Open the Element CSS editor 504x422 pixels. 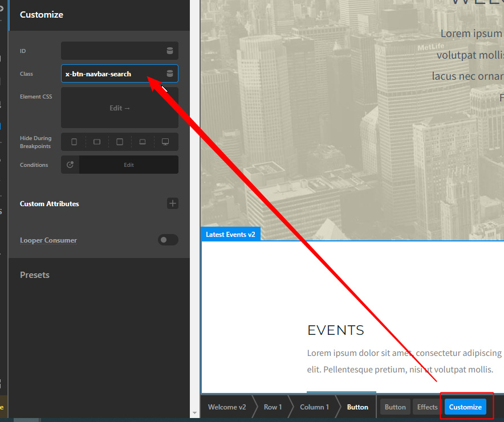tap(120, 108)
